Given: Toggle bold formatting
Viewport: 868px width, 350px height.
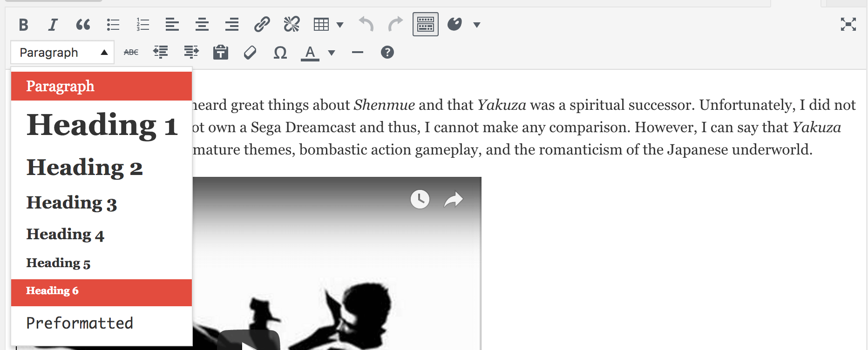Looking at the screenshot, I should (23, 24).
